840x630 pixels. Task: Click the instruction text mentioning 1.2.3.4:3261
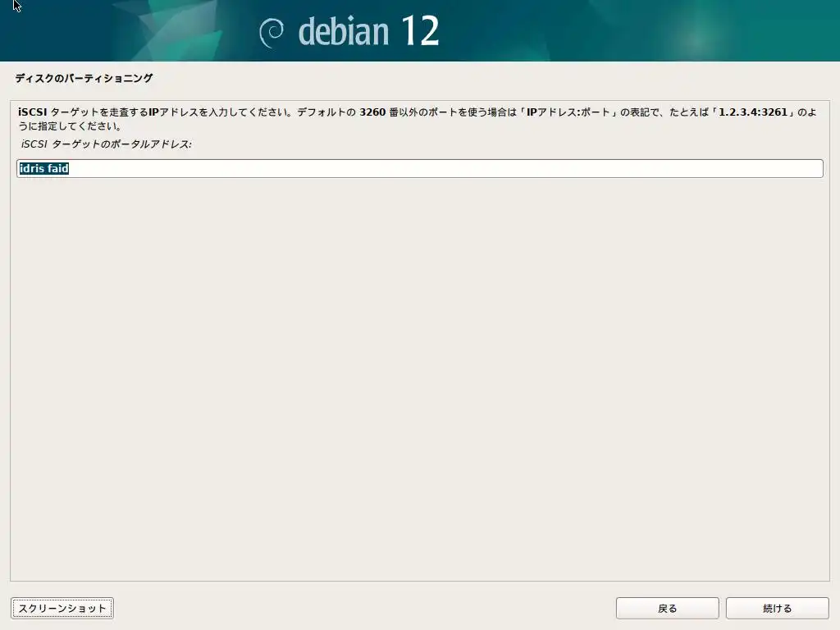pos(418,119)
